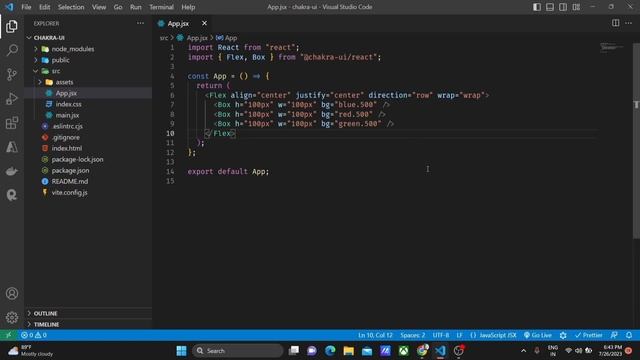Screen dimensions: 640x360
Task: Open the Docker view in activity bar
Action: pyautogui.click(x=12, y=171)
